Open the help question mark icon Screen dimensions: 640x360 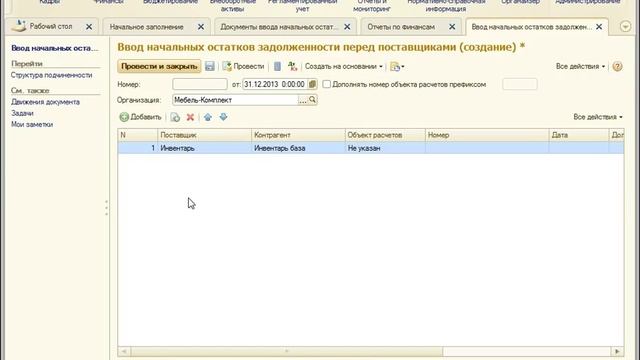(617, 66)
